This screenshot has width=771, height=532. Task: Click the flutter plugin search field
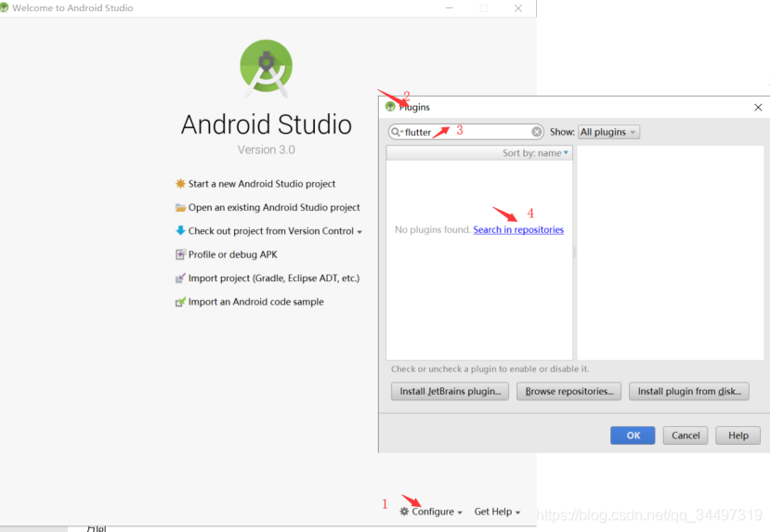click(x=465, y=132)
